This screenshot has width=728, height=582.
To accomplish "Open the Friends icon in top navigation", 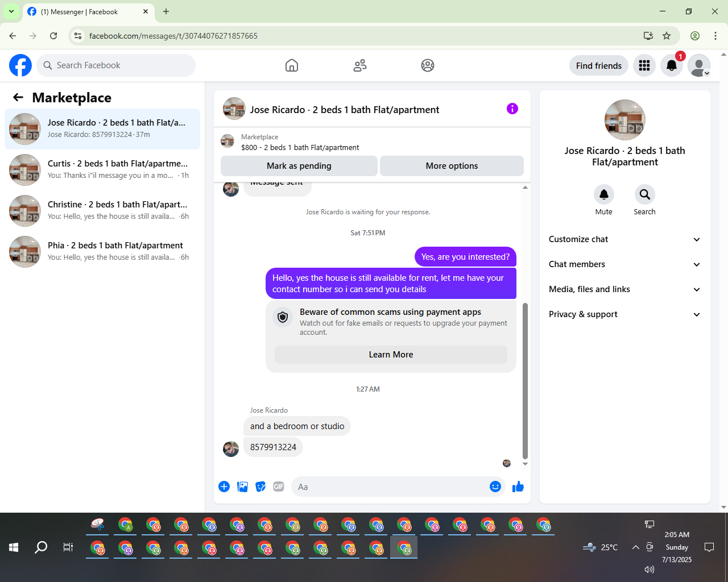I will click(x=360, y=65).
